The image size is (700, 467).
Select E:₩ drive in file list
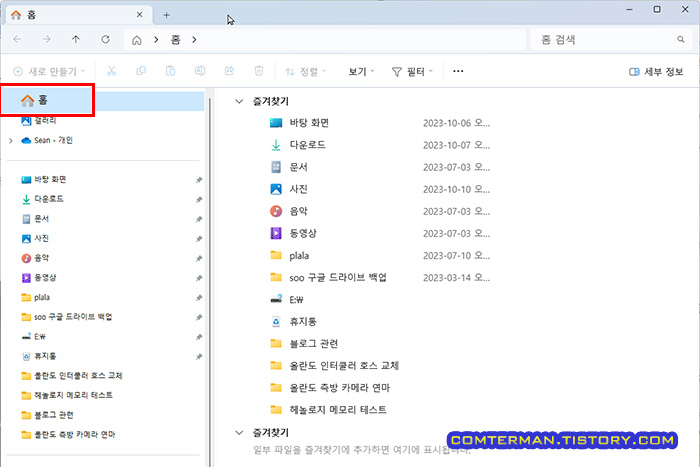287,300
